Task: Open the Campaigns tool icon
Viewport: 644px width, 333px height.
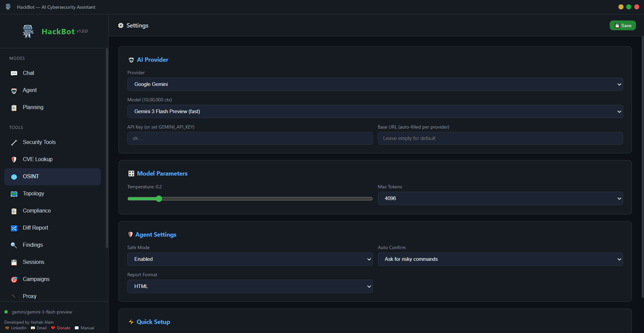Action: [x=14, y=279]
